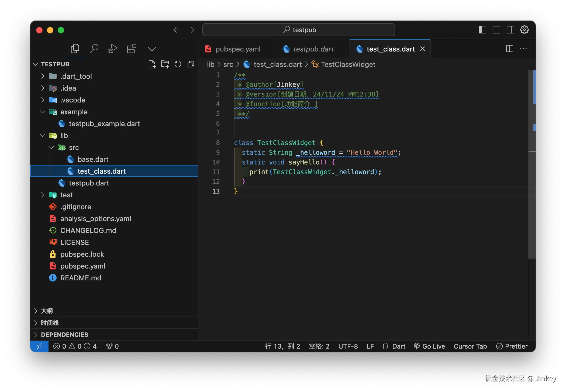Open Run and Debug view
Viewport: 566px width, 392px height.
(113, 49)
